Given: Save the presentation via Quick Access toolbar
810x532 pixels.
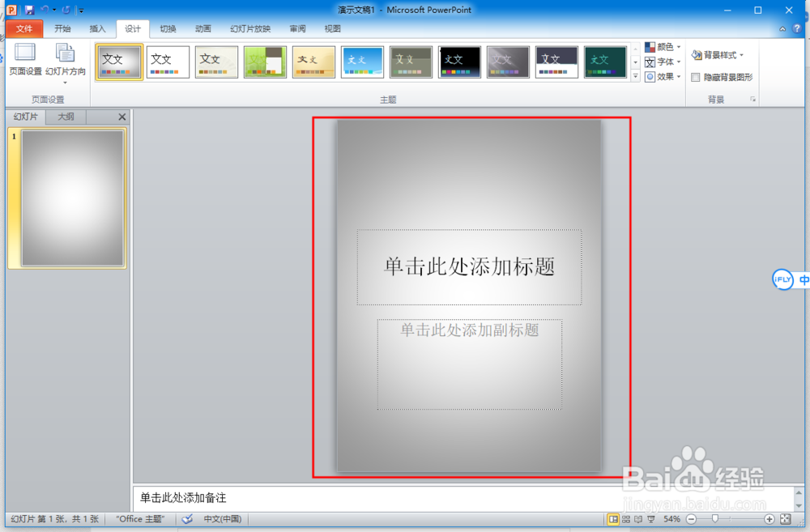Looking at the screenshot, I should [30, 10].
